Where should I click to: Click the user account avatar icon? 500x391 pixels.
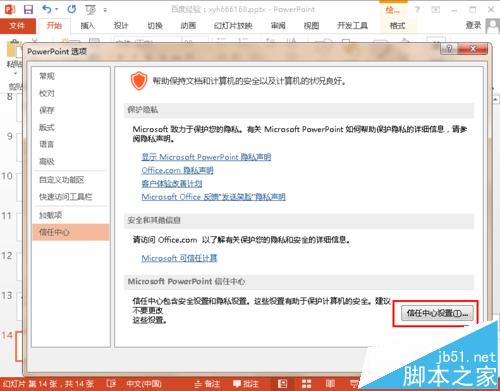pos(493,26)
